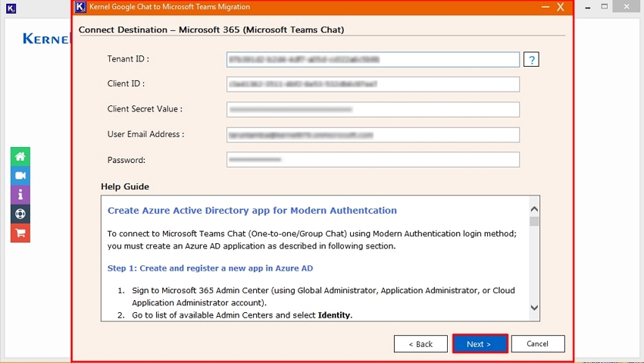Click the bold 'Identity' text in step 2

pyautogui.click(x=334, y=315)
